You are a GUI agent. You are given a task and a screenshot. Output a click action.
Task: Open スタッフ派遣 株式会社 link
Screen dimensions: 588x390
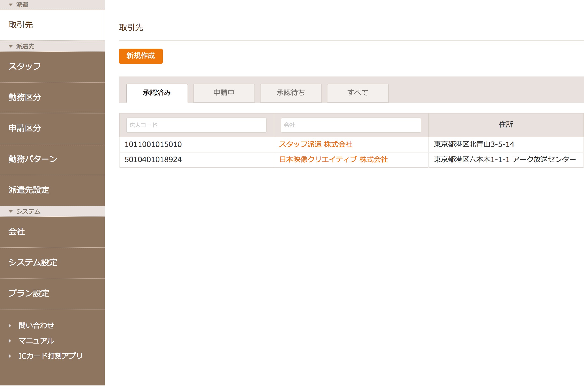click(316, 144)
